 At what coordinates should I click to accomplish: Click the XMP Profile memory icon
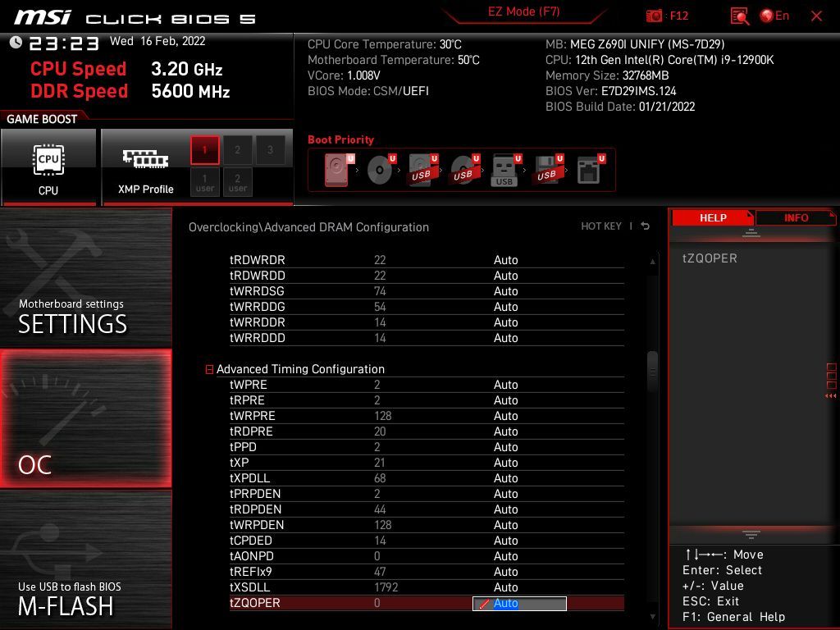146,159
